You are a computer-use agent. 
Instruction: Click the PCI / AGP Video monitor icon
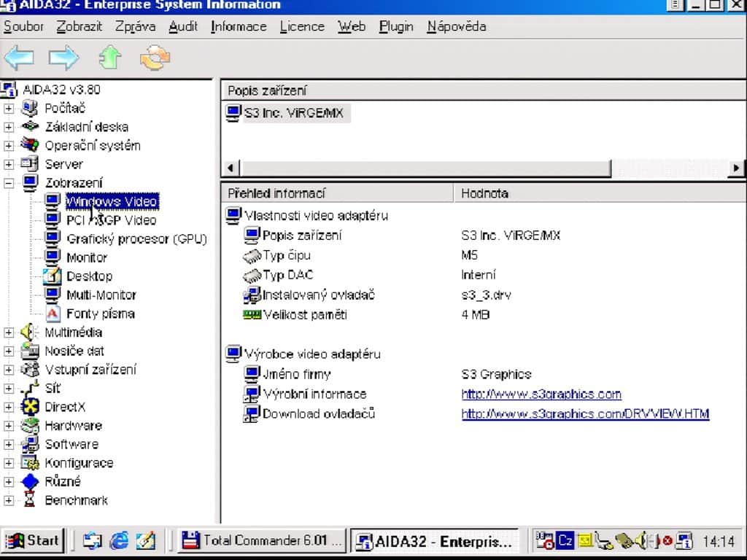[x=53, y=219]
